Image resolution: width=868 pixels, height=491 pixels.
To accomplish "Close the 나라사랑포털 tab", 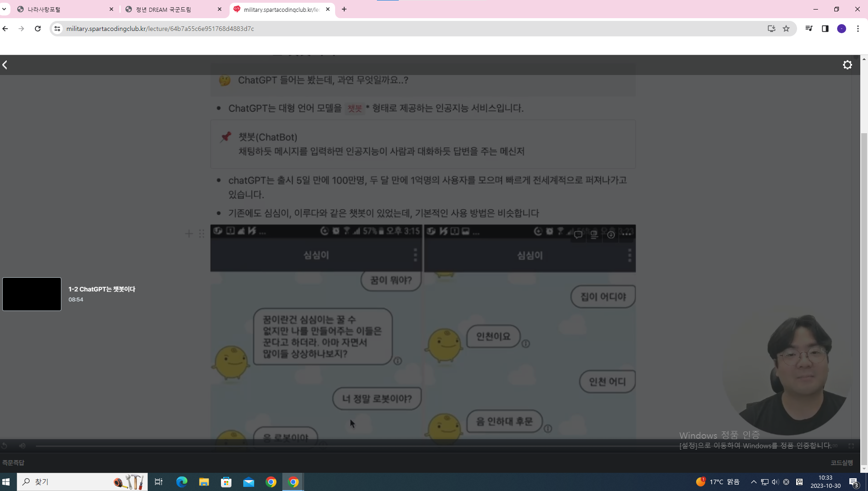I will (111, 9).
